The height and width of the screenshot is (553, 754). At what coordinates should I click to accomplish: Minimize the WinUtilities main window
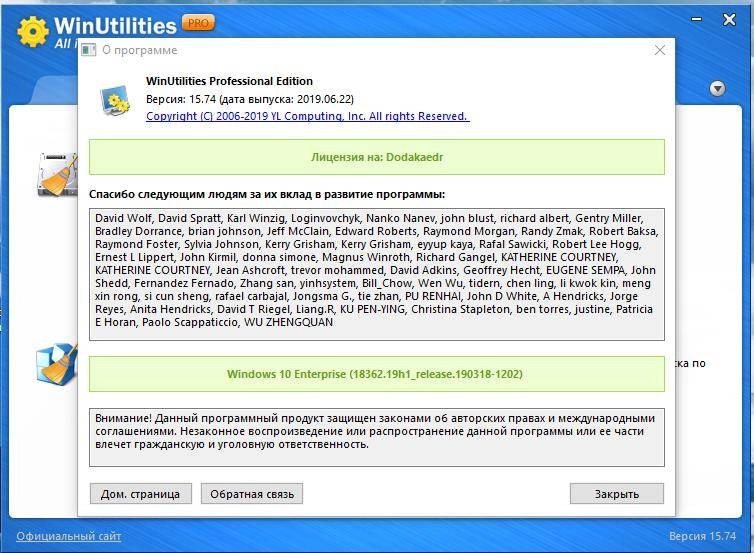click(696, 20)
